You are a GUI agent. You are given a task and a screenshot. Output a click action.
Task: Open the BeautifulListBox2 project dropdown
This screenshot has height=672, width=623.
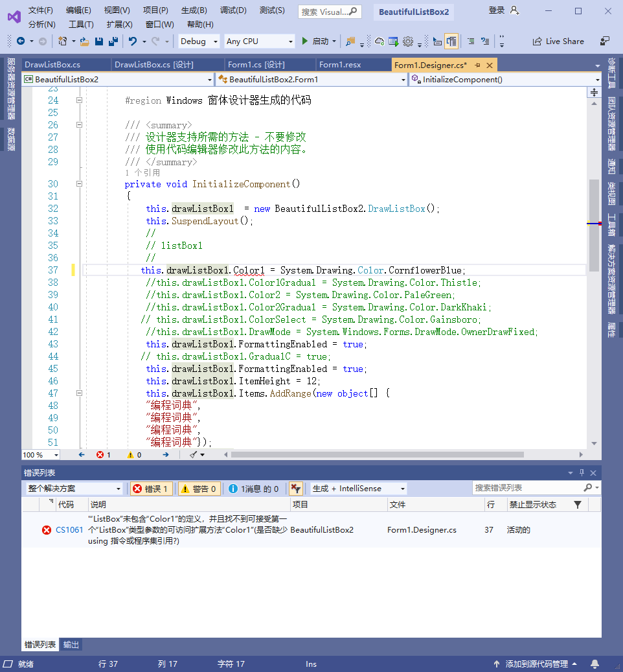tap(118, 79)
